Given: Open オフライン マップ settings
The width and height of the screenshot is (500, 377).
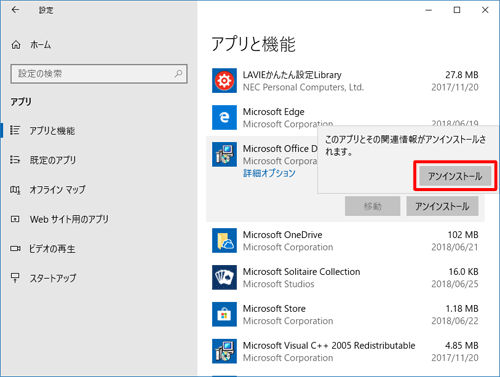Looking at the screenshot, I should click(x=58, y=190).
